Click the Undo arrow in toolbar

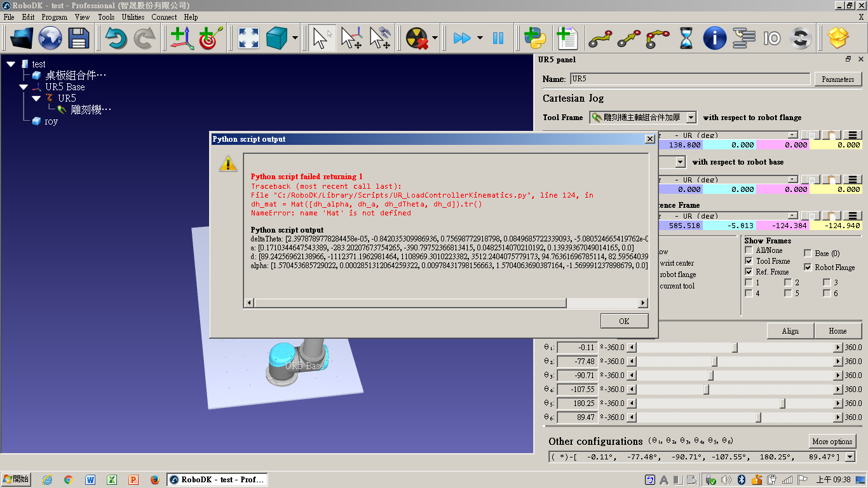[x=116, y=39]
